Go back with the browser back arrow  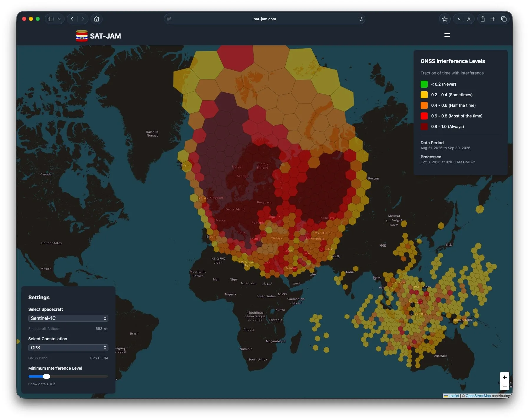click(x=72, y=19)
